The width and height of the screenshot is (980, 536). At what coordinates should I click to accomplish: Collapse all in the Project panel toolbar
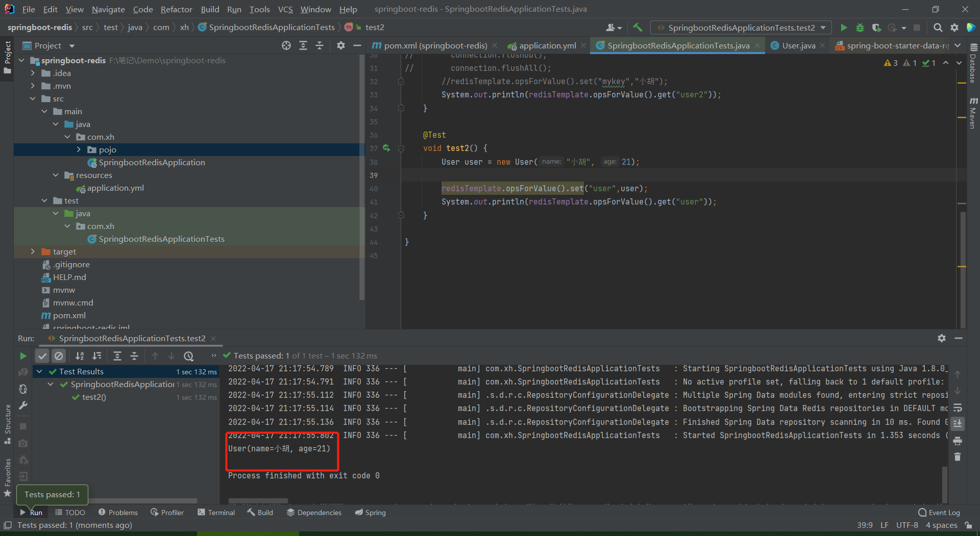point(320,45)
